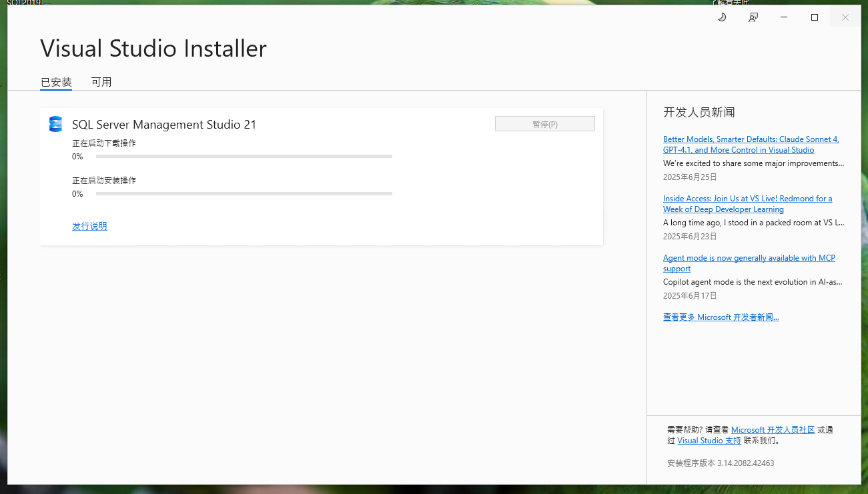Click the installation progress bar

click(x=244, y=193)
